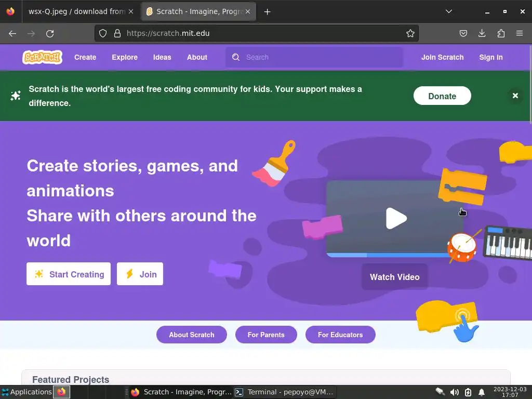Open the About Scratch link

tap(191, 335)
